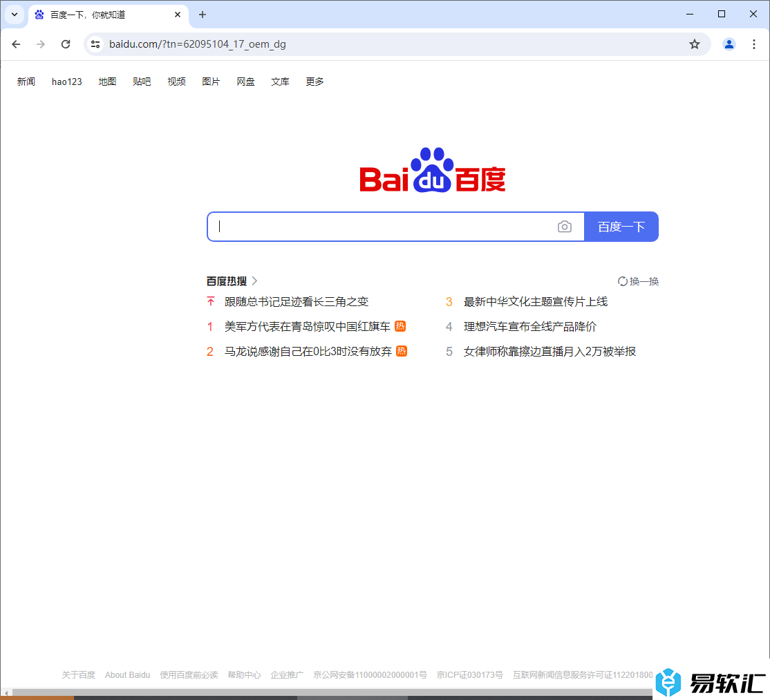The height and width of the screenshot is (700, 770).
Task: Open 使用百度前必读 footer link
Action: point(189,675)
